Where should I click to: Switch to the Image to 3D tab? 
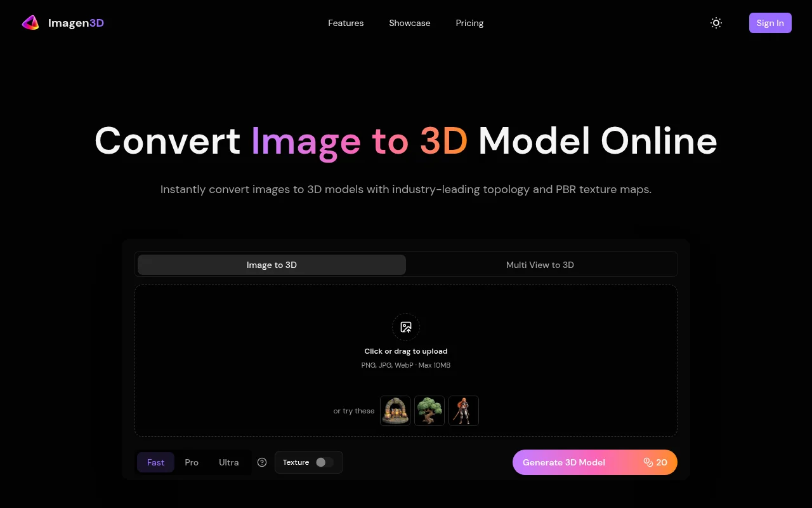tap(272, 265)
